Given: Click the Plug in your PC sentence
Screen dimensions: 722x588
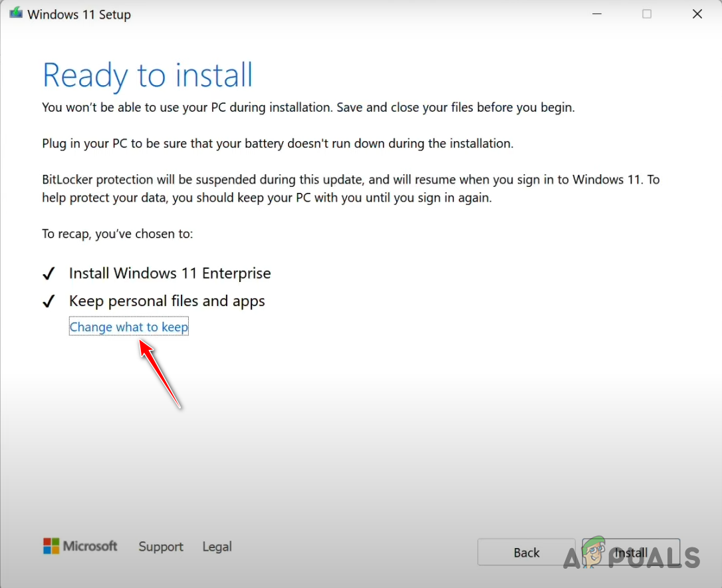Looking at the screenshot, I should (278, 144).
